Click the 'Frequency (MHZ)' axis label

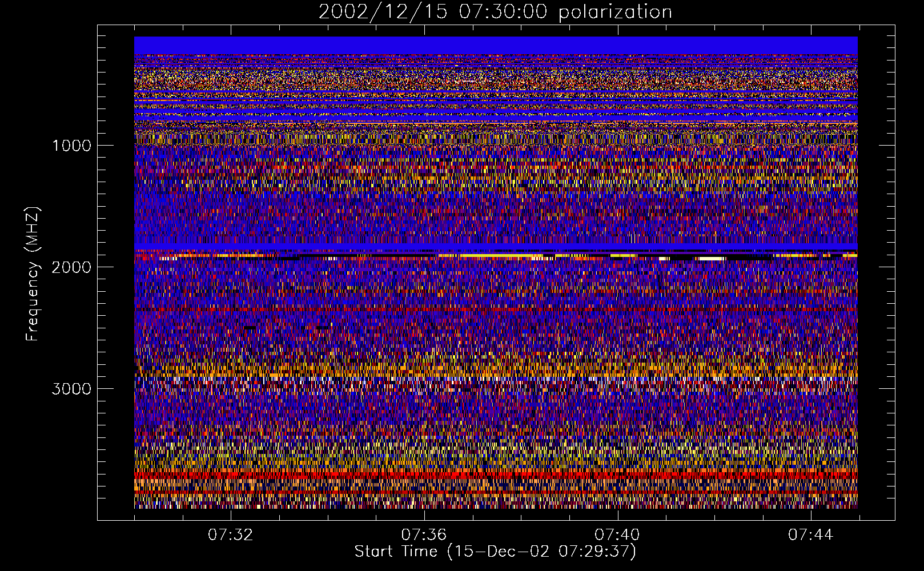(x=33, y=274)
